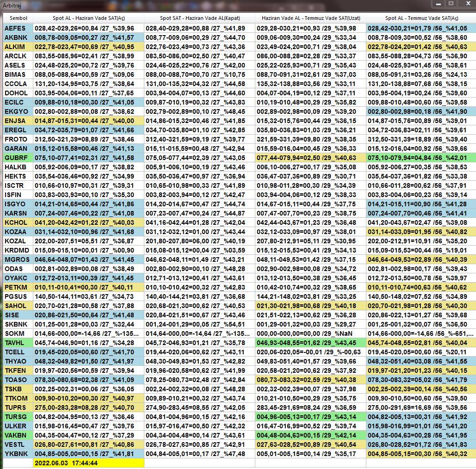Click FROTO cell 312,50-331,39=18,89 /56_%39,40
The height and width of the screenshot is (469, 476).
(x=421, y=139)
